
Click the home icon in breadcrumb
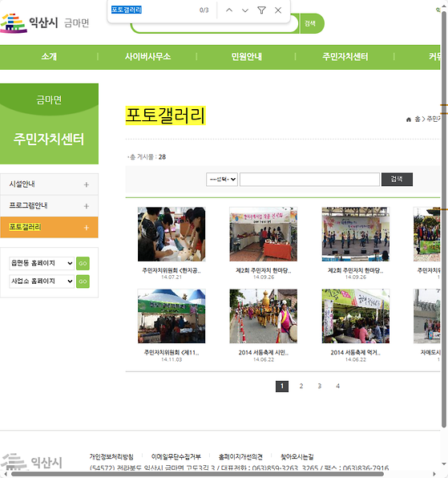click(x=409, y=119)
